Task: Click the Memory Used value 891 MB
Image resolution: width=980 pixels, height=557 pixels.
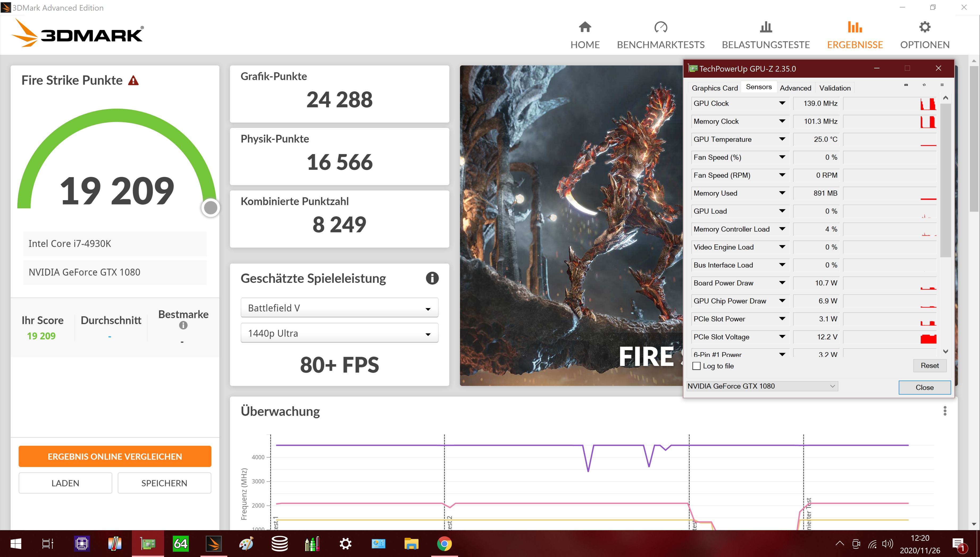Action: tap(816, 193)
